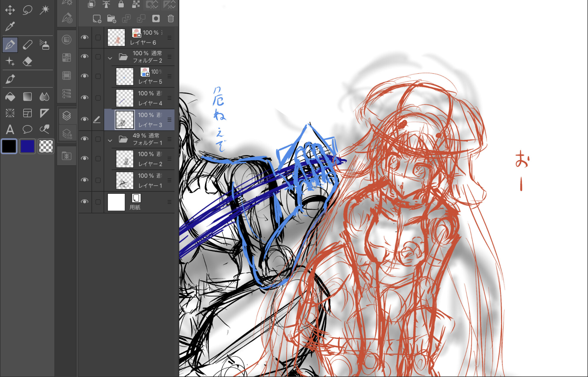Select the Auto Select magic wand tool

click(x=45, y=10)
